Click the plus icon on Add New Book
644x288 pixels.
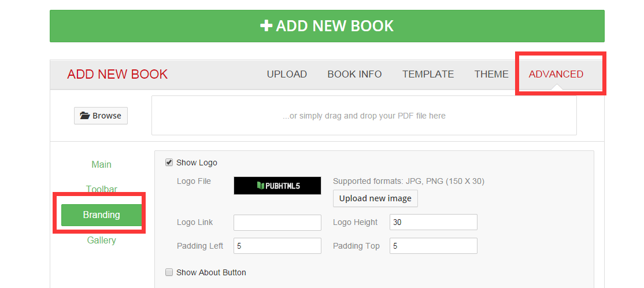(x=266, y=26)
